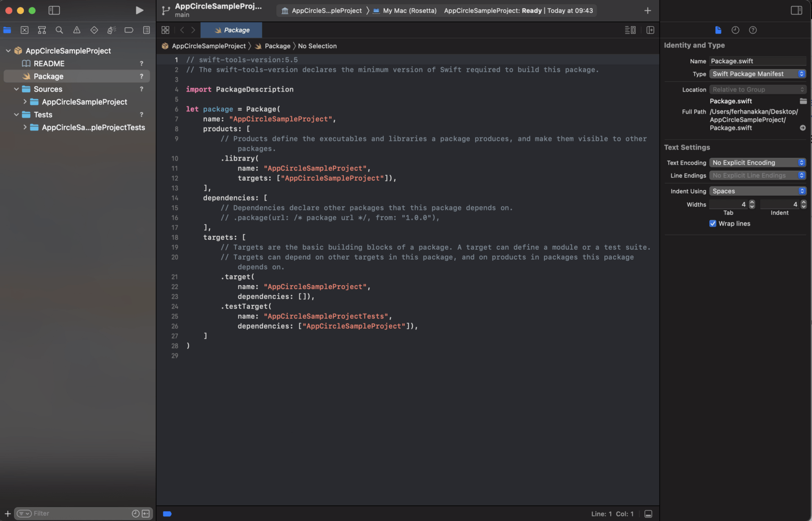Choose location folder icon for Package.swift
The width and height of the screenshot is (812, 521).
point(803,101)
